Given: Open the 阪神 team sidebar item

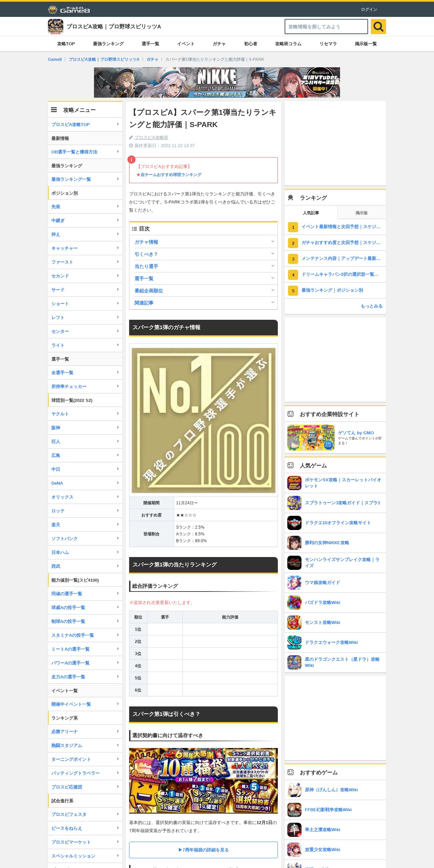Looking at the screenshot, I should 85,428.
